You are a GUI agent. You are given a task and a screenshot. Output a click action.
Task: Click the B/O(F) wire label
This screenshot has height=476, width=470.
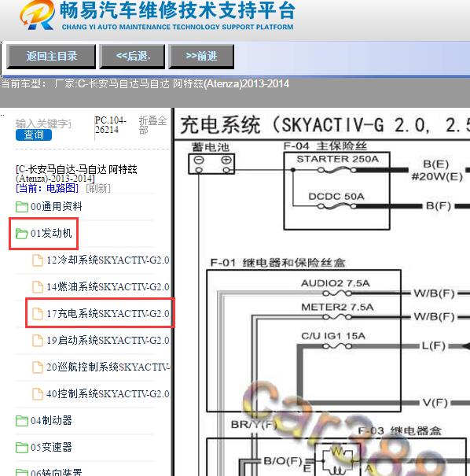coord(283,461)
